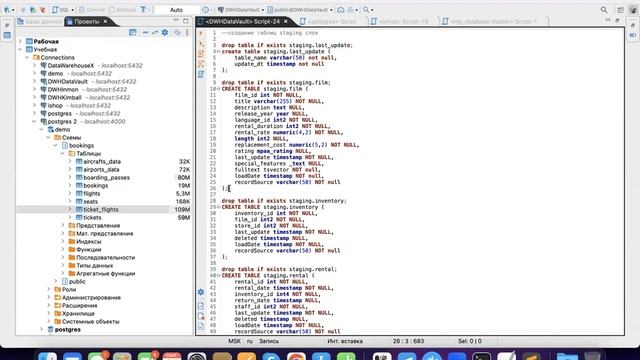
Task: Open the SQL button dropdown arrow
Action: tap(73, 10)
